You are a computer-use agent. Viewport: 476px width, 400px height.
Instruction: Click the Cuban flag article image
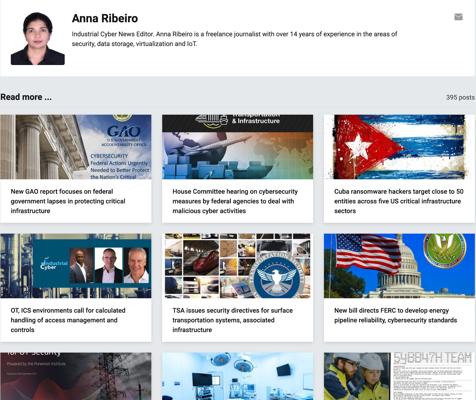pos(399,147)
